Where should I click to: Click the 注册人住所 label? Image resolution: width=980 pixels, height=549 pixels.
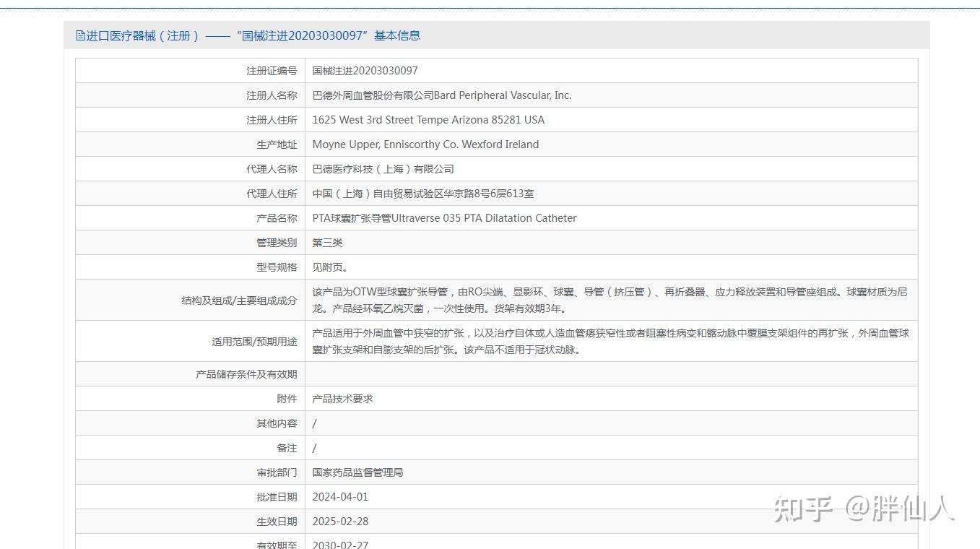click(x=272, y=120)
